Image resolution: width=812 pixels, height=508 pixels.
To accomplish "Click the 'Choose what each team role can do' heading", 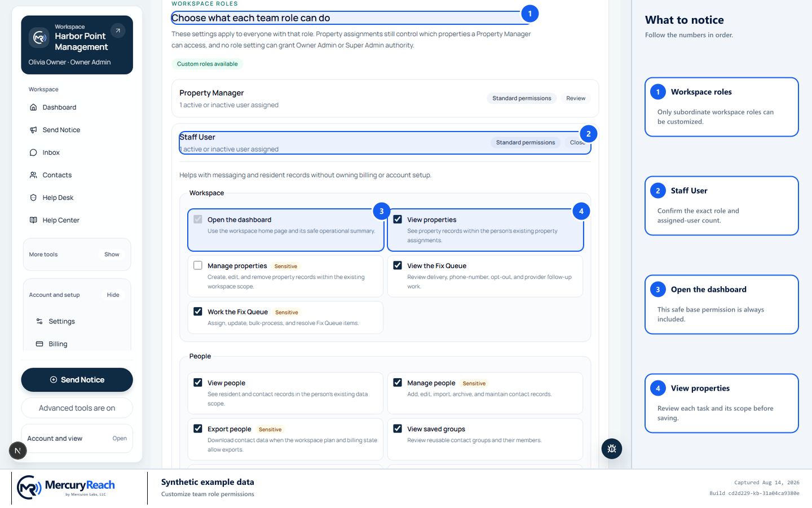I will [x=251, y=18].
